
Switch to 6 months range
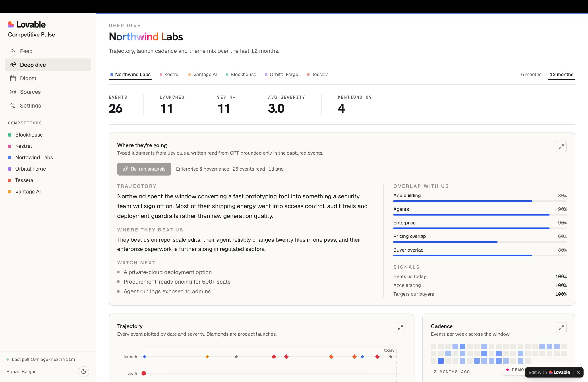click(531, 75)
